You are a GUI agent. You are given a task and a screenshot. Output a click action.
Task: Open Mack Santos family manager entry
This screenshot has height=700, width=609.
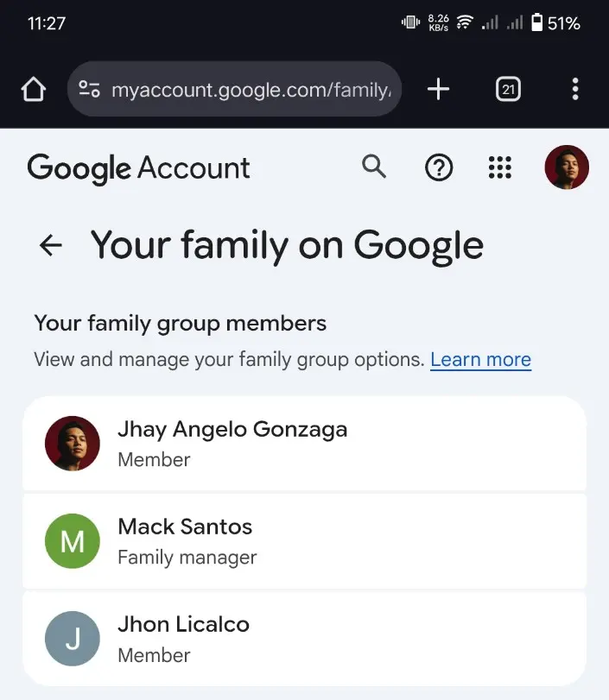click(304, 541)
